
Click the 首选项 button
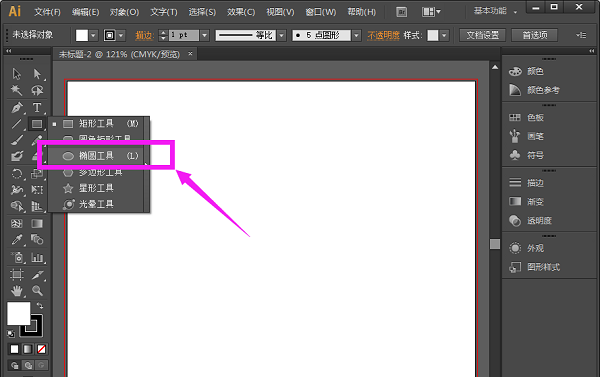click(x=535, y=35)
